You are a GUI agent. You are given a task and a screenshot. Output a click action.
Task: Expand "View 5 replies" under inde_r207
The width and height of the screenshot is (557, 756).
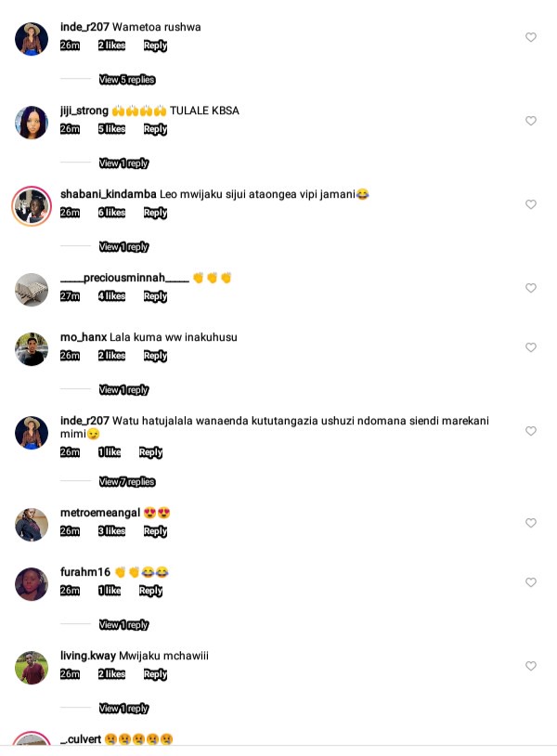[127, 80]
